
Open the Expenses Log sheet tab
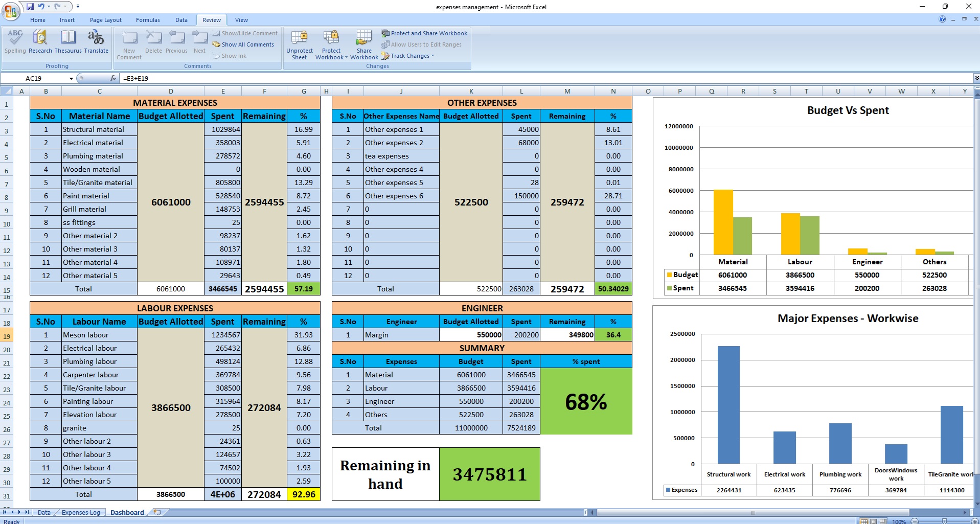pyautogui.click(x=81, y=512)
